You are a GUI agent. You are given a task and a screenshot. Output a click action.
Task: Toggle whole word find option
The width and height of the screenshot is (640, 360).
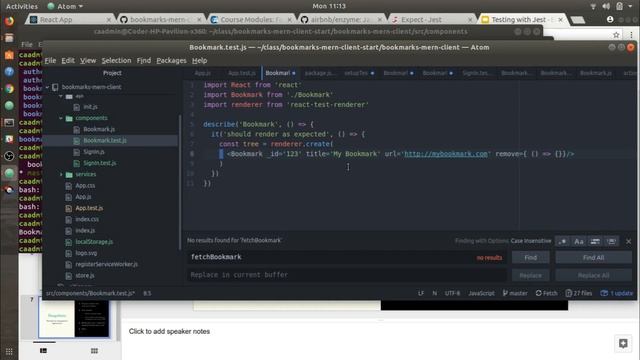tap(611, 241)
